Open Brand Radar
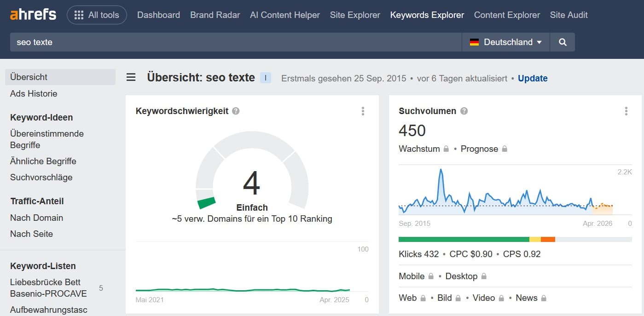The image size is (644, 316). pyautogui.click(x=215, y=15)
